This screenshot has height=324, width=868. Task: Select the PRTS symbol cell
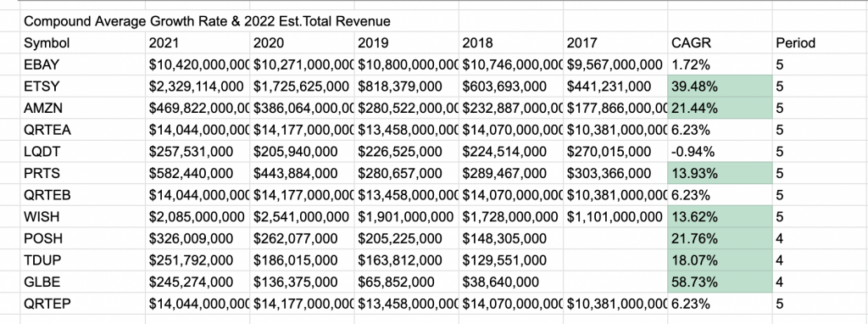83,173
